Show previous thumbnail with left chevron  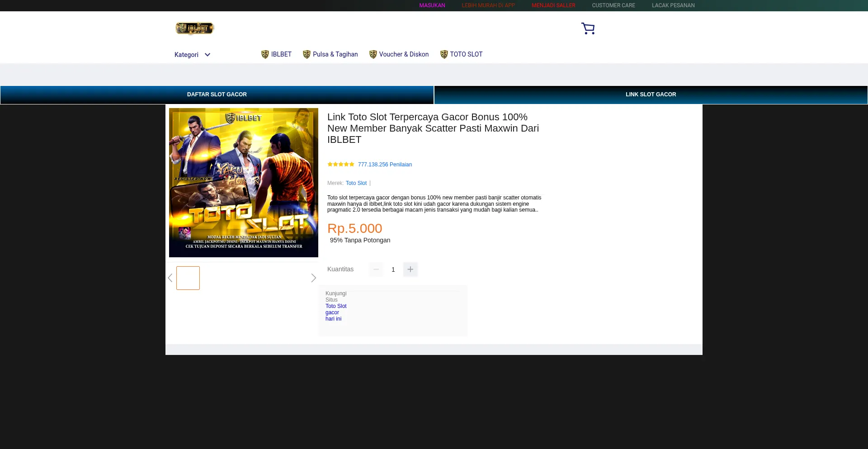coord(170,278)
